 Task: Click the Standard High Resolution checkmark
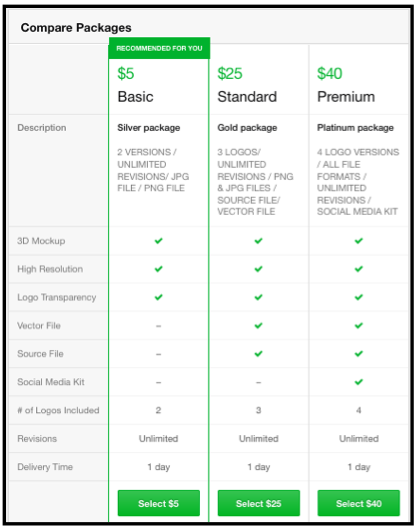coord(258,269)
